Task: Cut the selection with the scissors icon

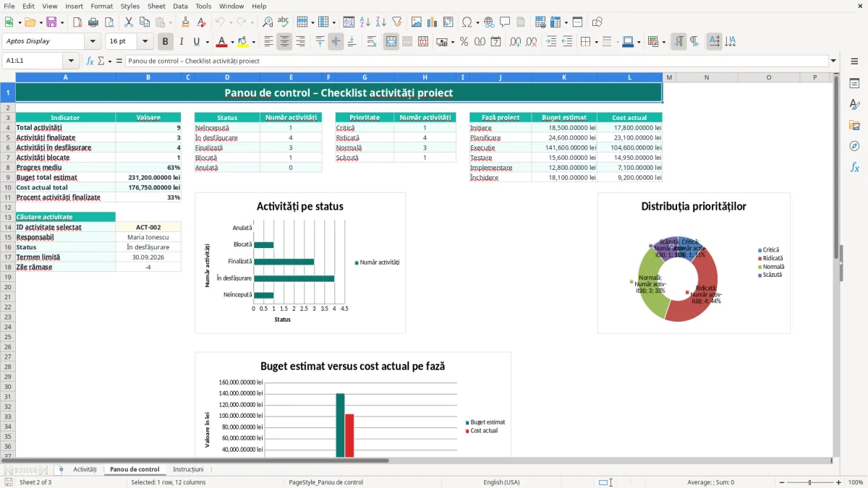Action: pyautogui.click(x=128, y=22)
